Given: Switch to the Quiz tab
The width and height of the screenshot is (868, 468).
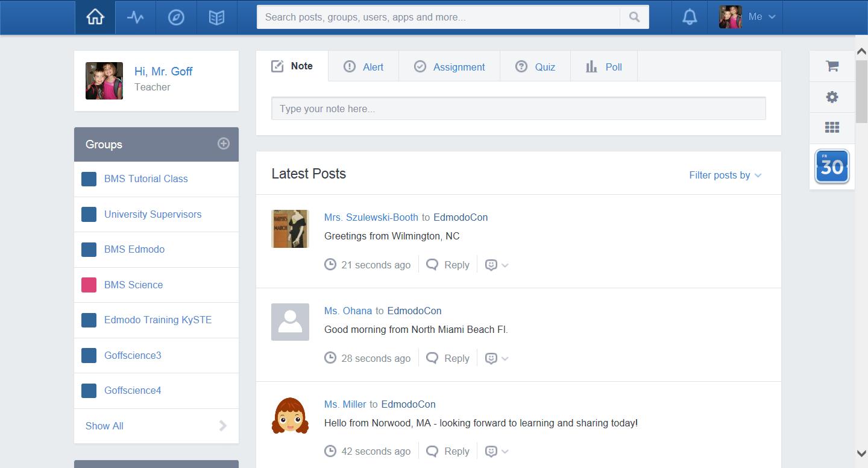Looking at the screenshot, I should coord(535,66).
